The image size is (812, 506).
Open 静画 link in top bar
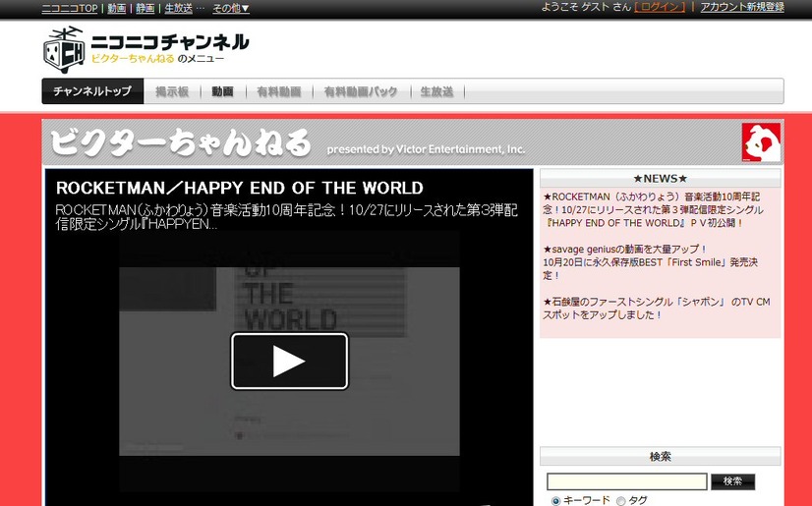click(x=145, y=8)
